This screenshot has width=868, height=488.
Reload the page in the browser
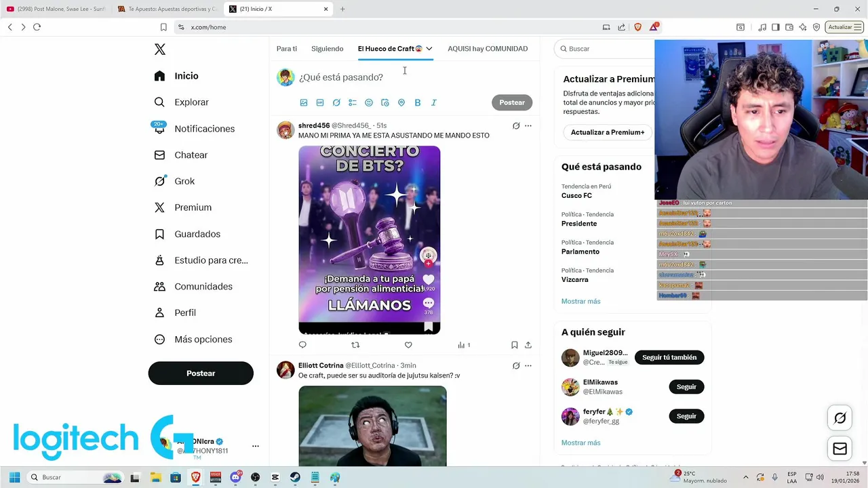37,27
